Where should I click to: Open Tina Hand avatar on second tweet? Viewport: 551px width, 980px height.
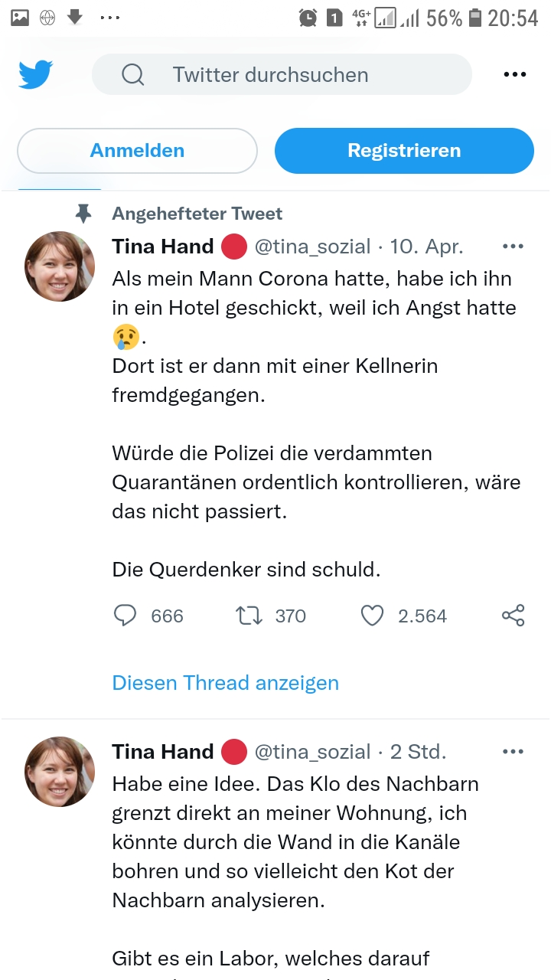pyautogui.click(x=60, y=771)
